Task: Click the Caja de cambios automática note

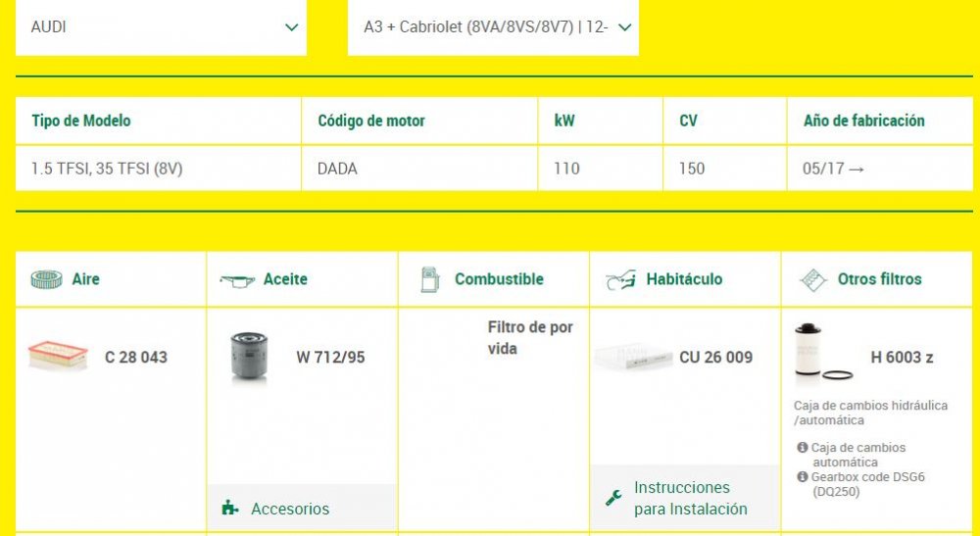Action: (858, 455)
